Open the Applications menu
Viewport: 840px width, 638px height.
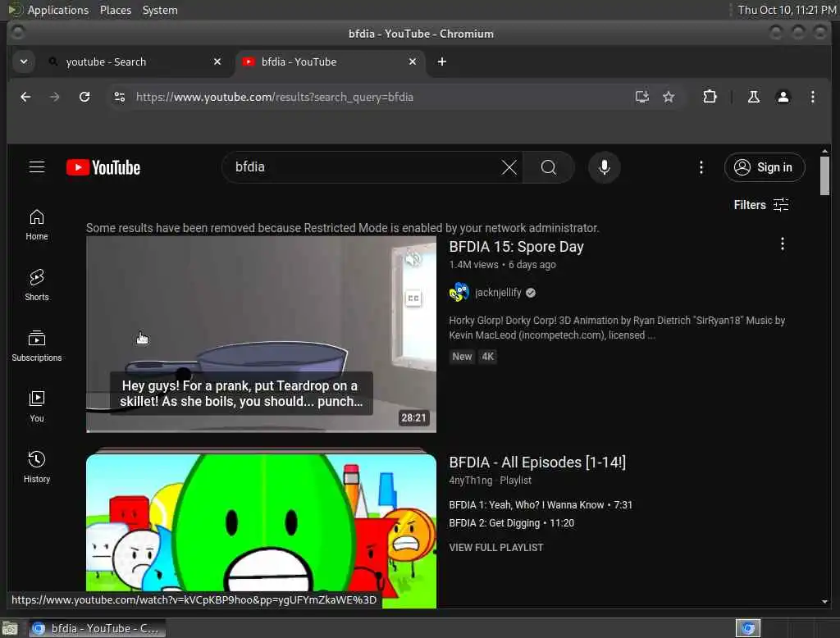coord(58,10)
